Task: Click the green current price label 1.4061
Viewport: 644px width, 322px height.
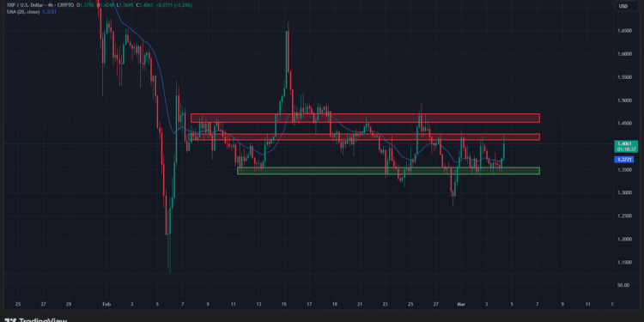Action: tap(626, 146)
